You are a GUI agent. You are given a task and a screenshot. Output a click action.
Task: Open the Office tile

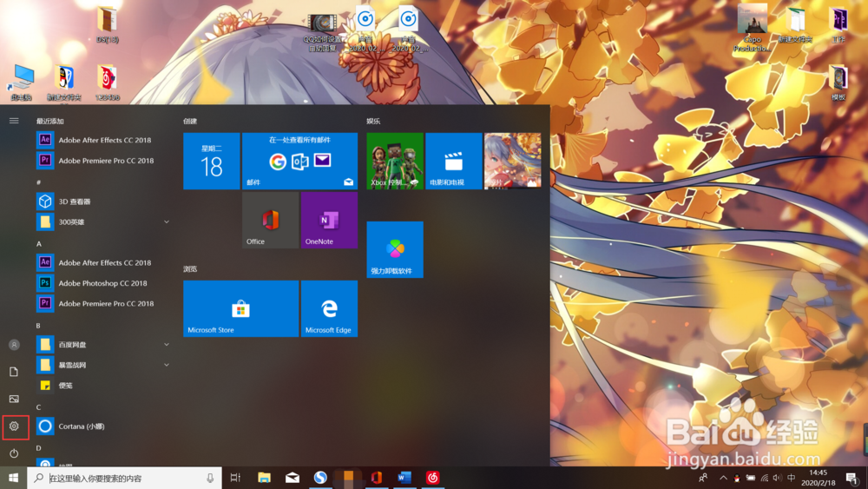pyautogui.click(x=270, y=221)
